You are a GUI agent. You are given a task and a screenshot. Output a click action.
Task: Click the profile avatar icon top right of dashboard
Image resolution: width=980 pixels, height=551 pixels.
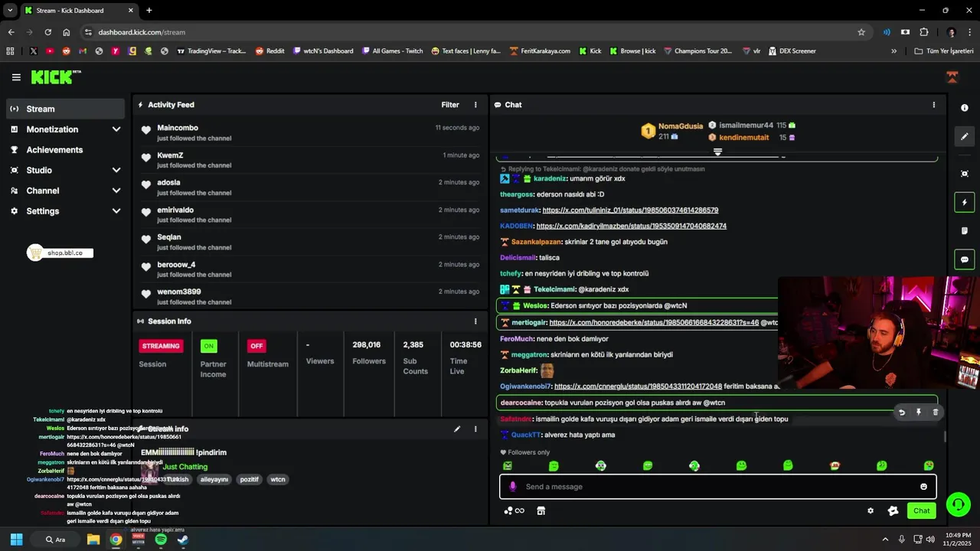point(952,77)
